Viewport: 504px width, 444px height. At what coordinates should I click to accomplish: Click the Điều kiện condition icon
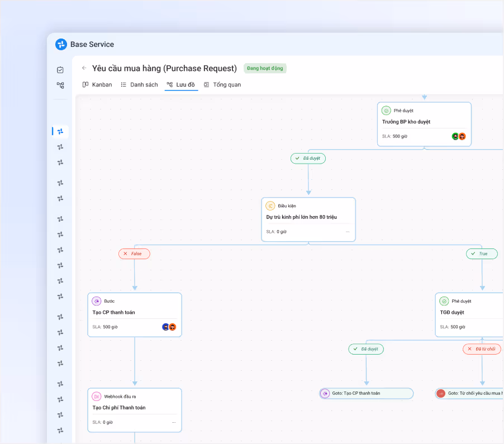tap(270, 206)
